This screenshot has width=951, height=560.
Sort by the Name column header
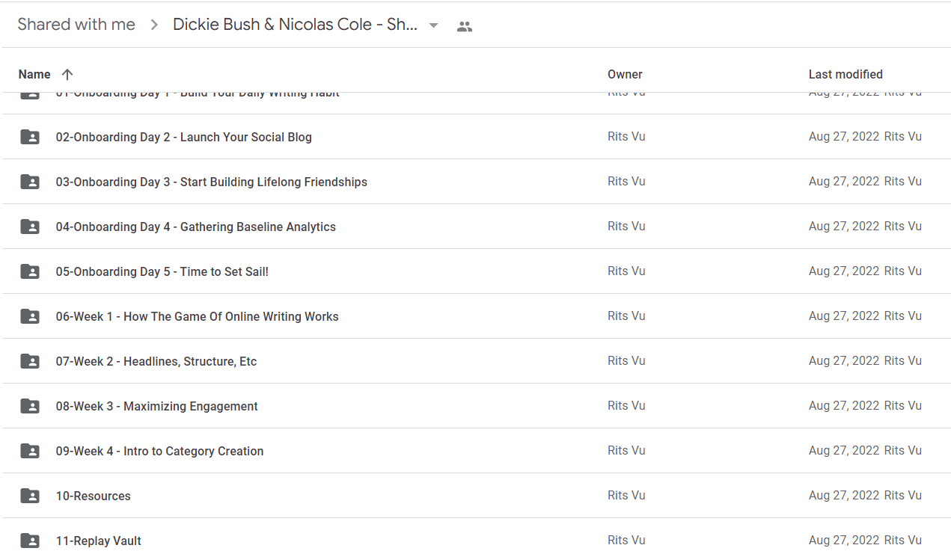pos(34,74)
